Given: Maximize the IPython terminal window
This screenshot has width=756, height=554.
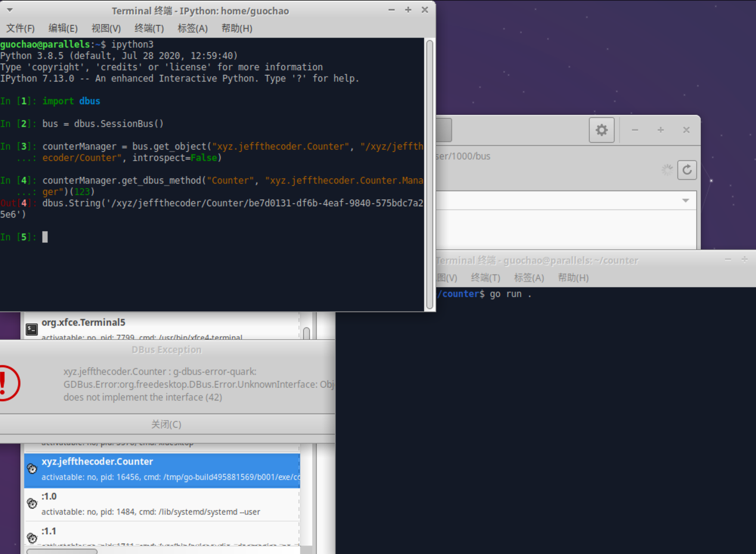Looking at the screenshot, I should [x=408, y=10].
